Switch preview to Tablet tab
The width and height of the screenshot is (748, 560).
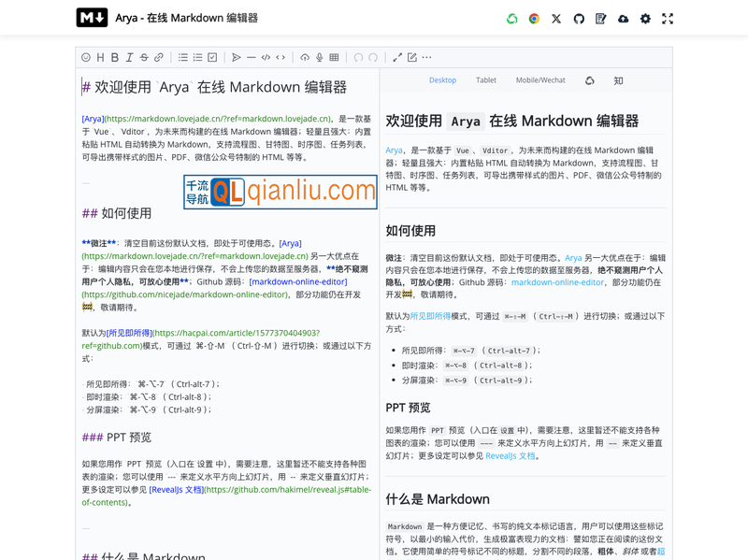(x=486, y=80)
